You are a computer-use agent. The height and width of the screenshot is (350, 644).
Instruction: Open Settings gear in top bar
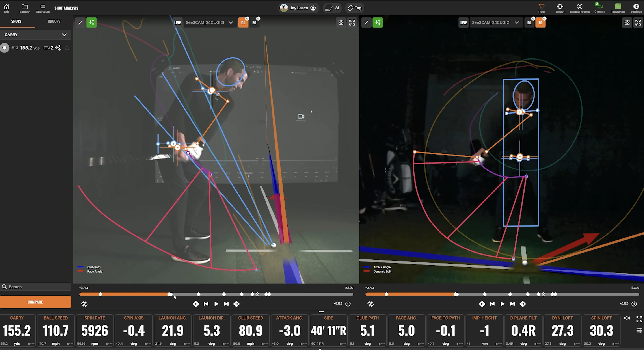636,8
